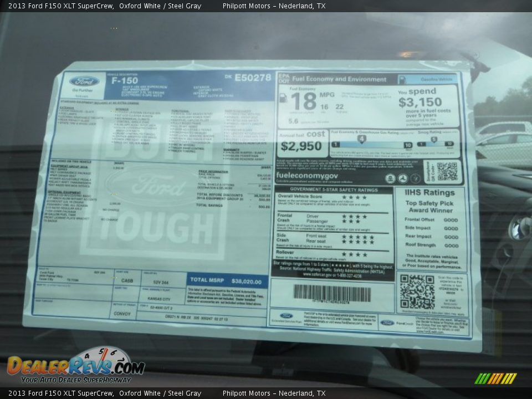Click the Ford Credit logo at sticker bottom
The image size is (532, 399).
[388, 322]
